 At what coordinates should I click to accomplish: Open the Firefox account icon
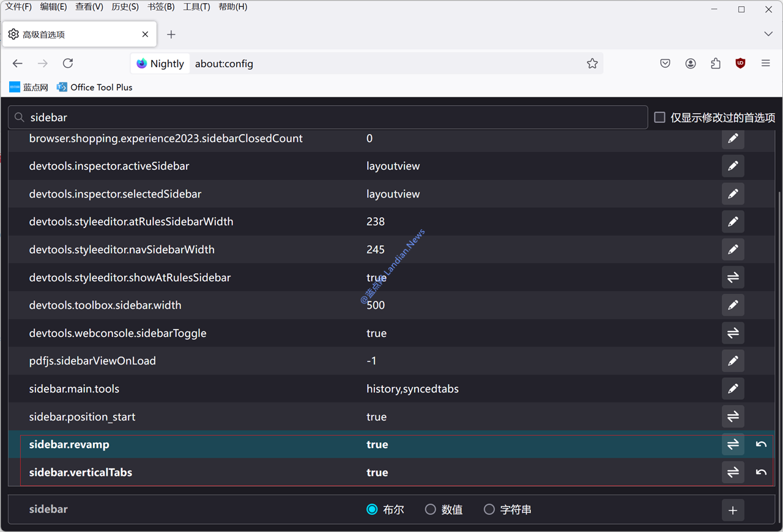point(691,64)
